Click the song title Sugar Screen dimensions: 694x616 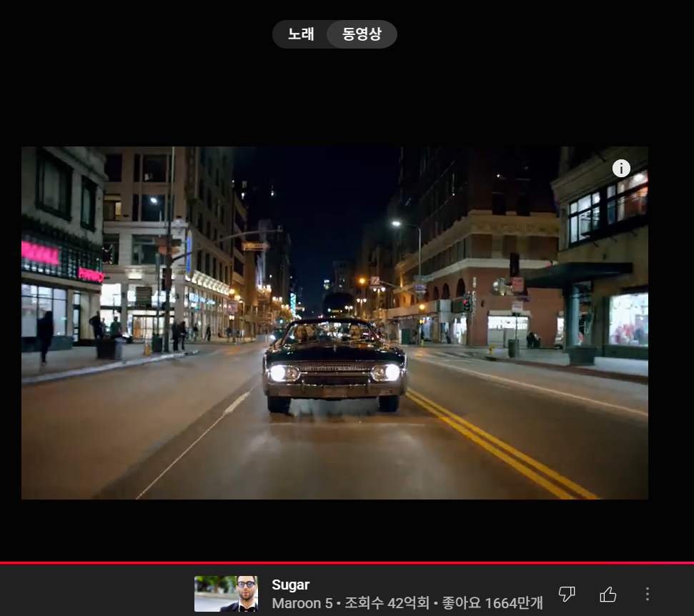coord(290,585)
